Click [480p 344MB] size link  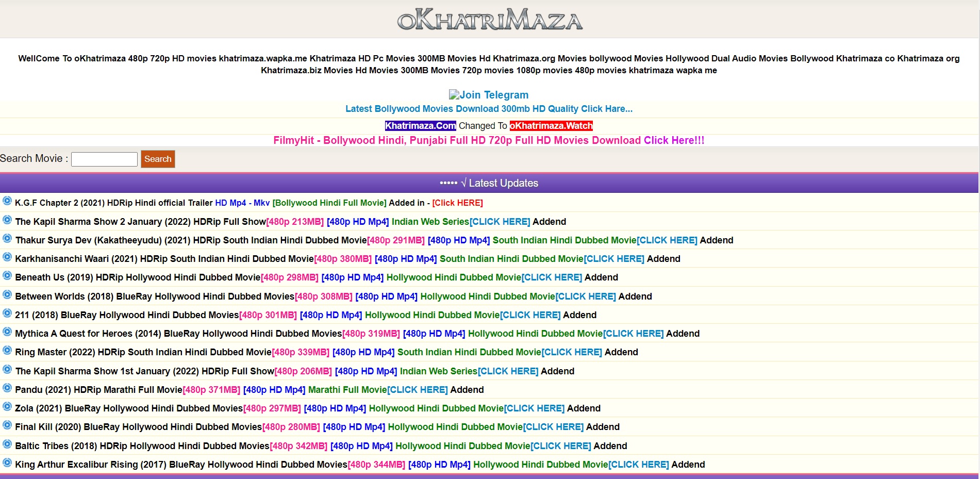[376, 465]
